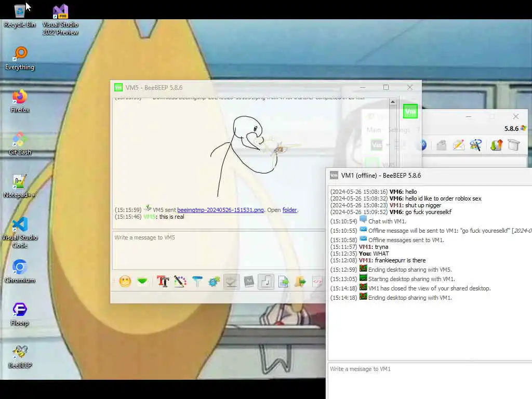Minimize the VM5 - BeeBEEP window

(x=363, y=87)
